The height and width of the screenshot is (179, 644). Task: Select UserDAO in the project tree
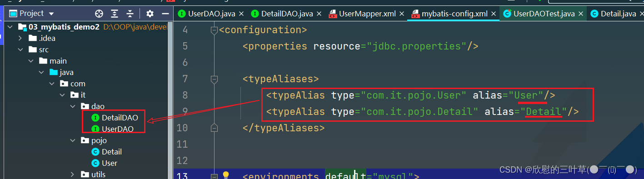(118, 129)
